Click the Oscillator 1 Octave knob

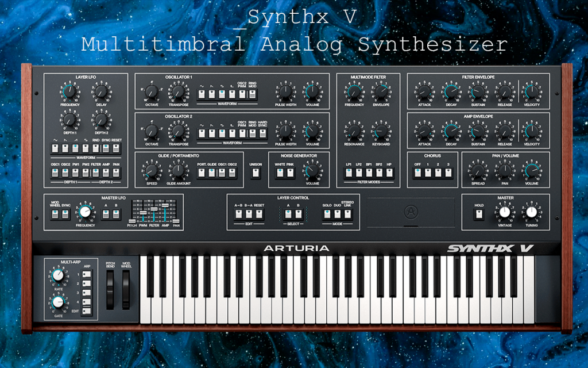click(x=152, y=91)
